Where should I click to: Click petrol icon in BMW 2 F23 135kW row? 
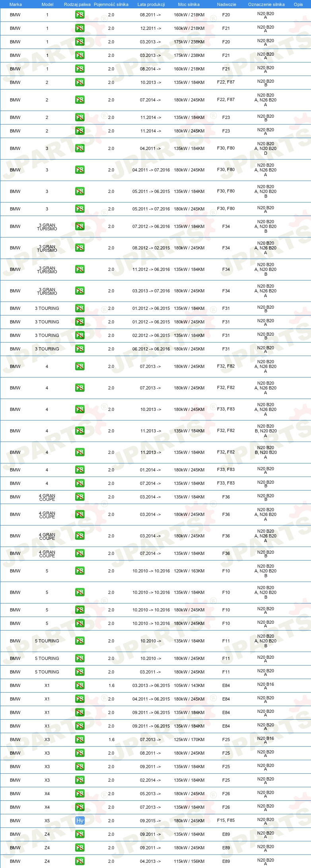80,117
